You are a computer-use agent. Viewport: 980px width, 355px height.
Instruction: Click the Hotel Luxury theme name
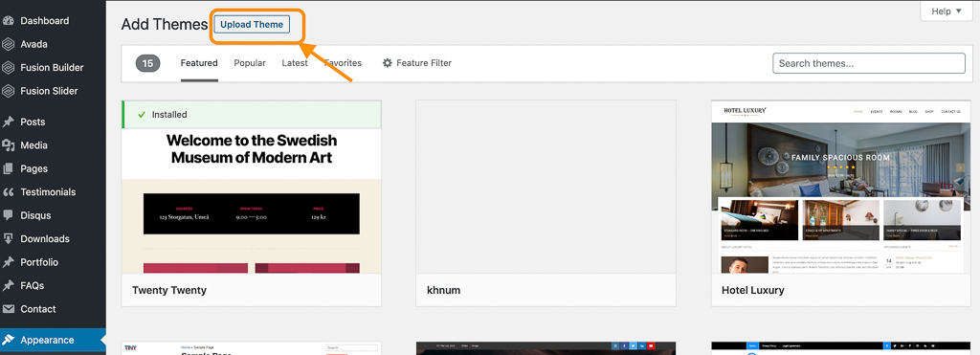click(752, 290)
